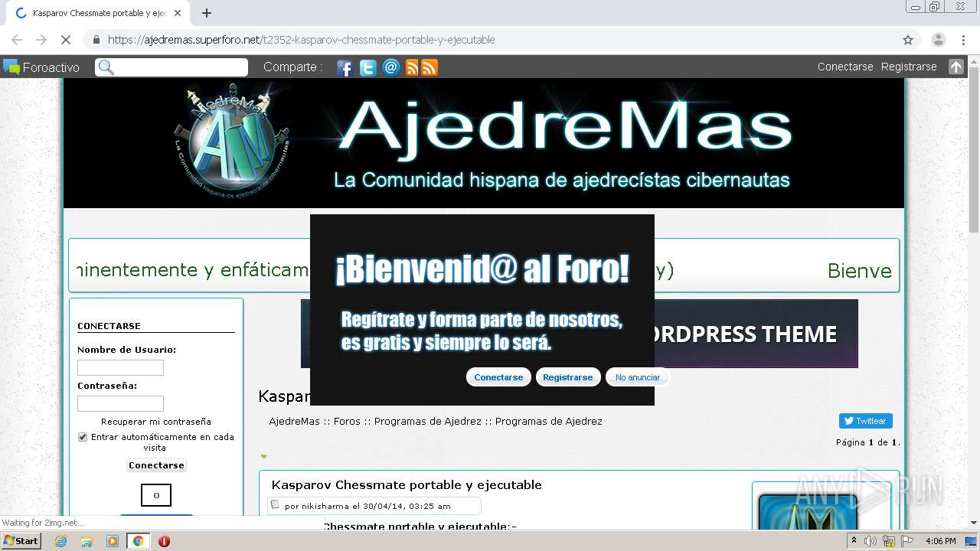Viewport: 980px width, 551px height.
Task: Open the red Opera taskbar icon
Action: point(164,541)
